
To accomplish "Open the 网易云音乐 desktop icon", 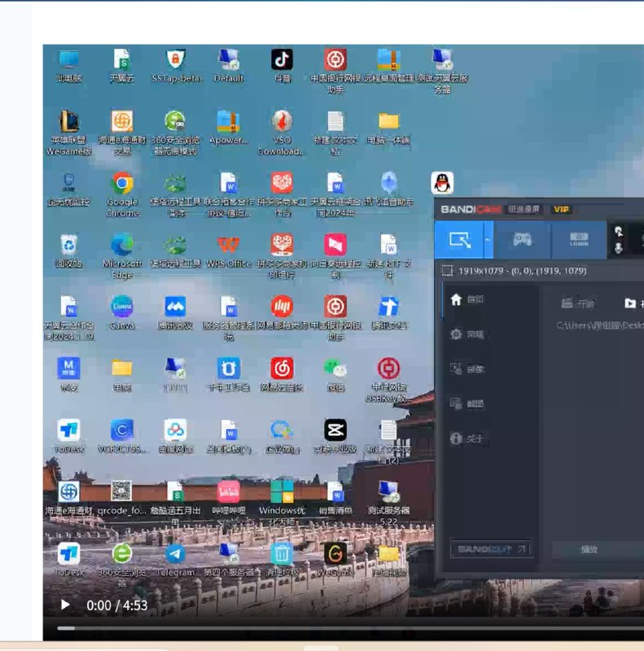I will coord(283,374).
